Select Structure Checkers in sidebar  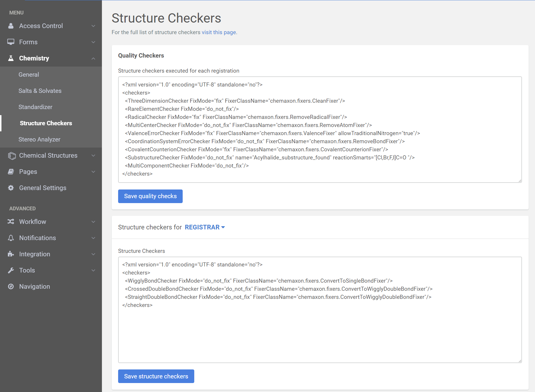pos(51,123)
